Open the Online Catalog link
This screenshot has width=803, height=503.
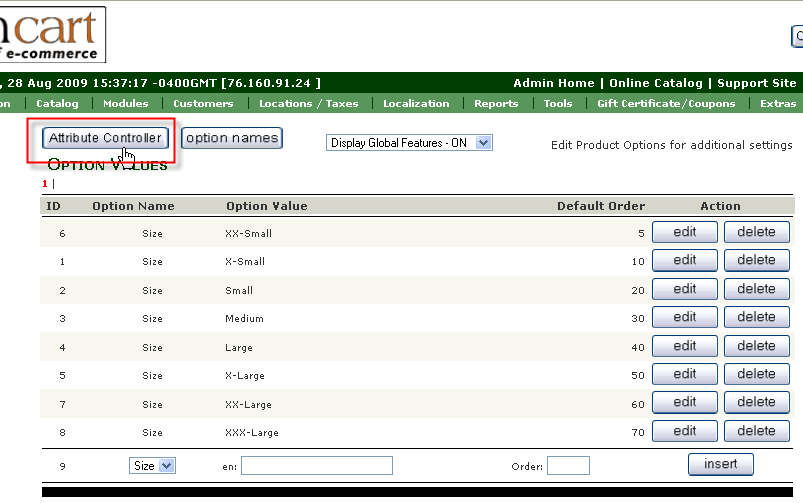655,83
